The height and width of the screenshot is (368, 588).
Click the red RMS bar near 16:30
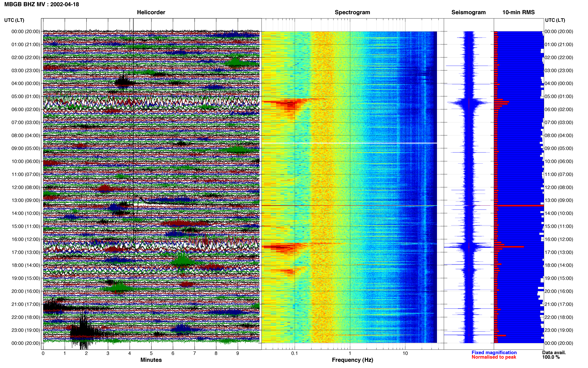coord(509,247)
